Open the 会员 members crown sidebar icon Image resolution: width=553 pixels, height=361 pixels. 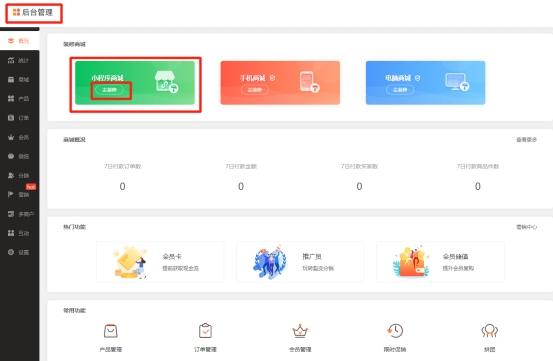(11, 137)
